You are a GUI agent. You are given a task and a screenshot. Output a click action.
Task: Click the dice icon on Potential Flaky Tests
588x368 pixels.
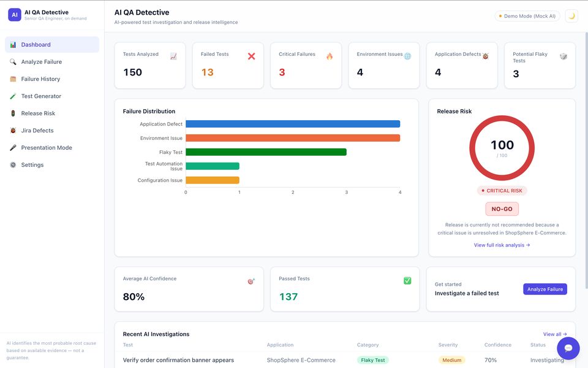coord(563,56)
